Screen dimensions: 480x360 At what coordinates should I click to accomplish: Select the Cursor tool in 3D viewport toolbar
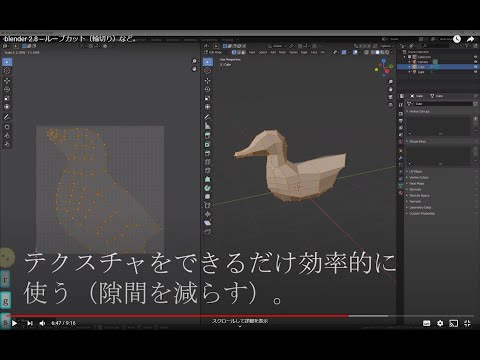click(207, 71)
